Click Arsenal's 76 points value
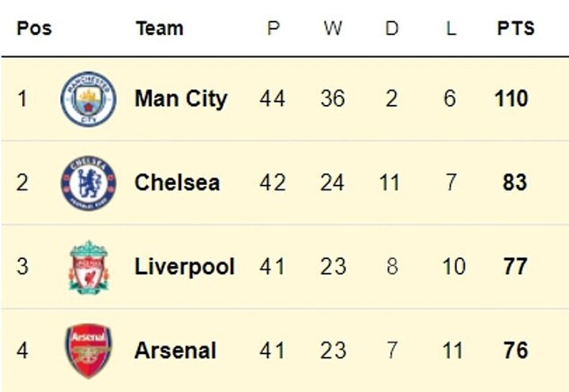Image resolution: width=569 pixels, height=392 pixels. click(x=515, y=350)
